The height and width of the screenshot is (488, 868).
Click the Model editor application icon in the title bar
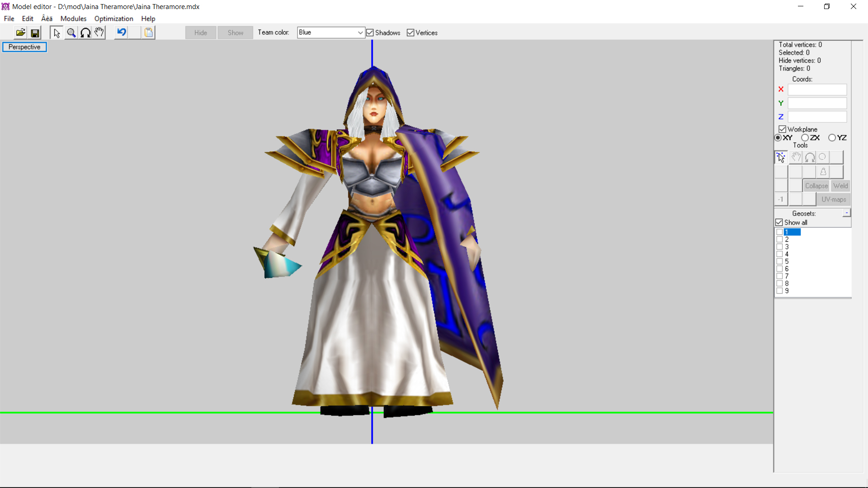[5, 6]
